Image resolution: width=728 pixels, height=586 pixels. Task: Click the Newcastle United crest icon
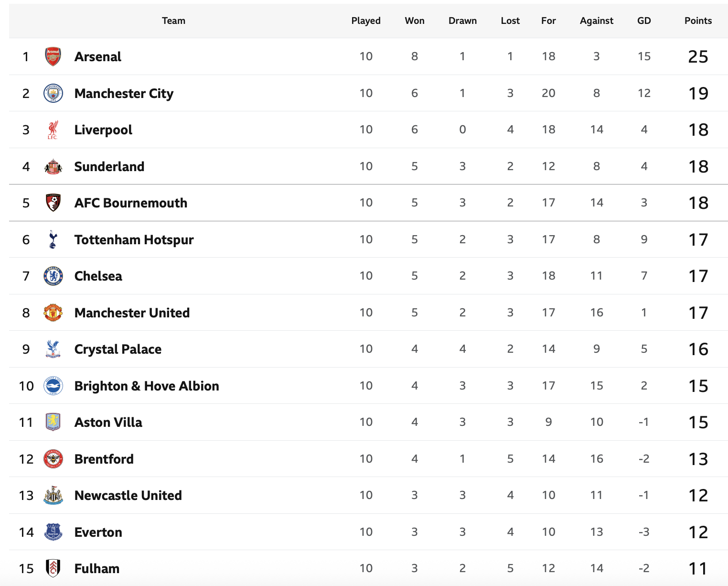coord(53,496)
